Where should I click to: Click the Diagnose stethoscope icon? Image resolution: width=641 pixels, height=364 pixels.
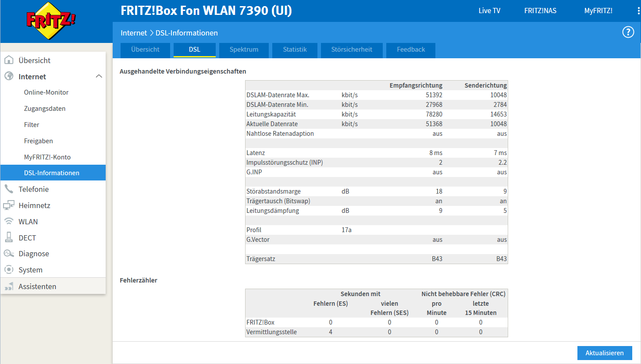[x=9, y=253]
